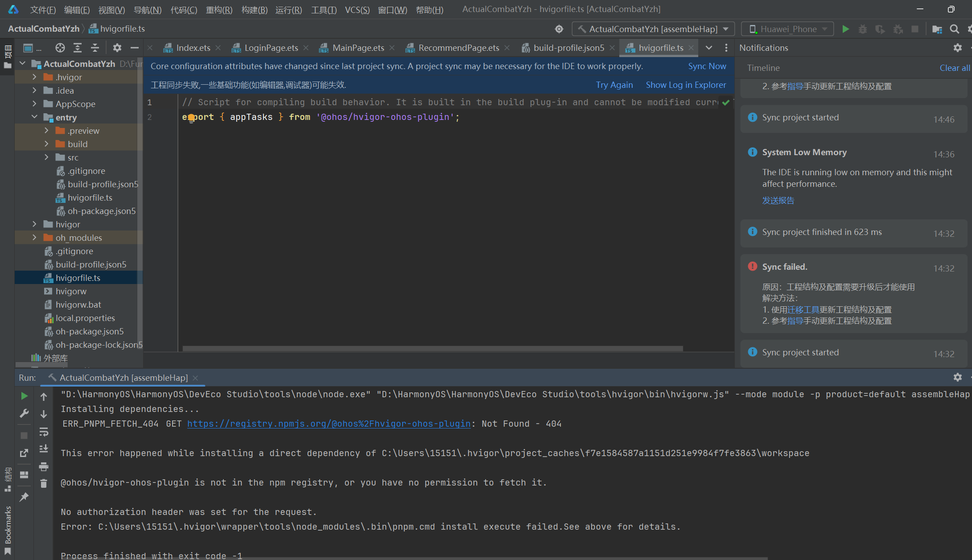972x560 pixels.
Task: Click the print icon in Run panel
Action: [x=44, y=466]
